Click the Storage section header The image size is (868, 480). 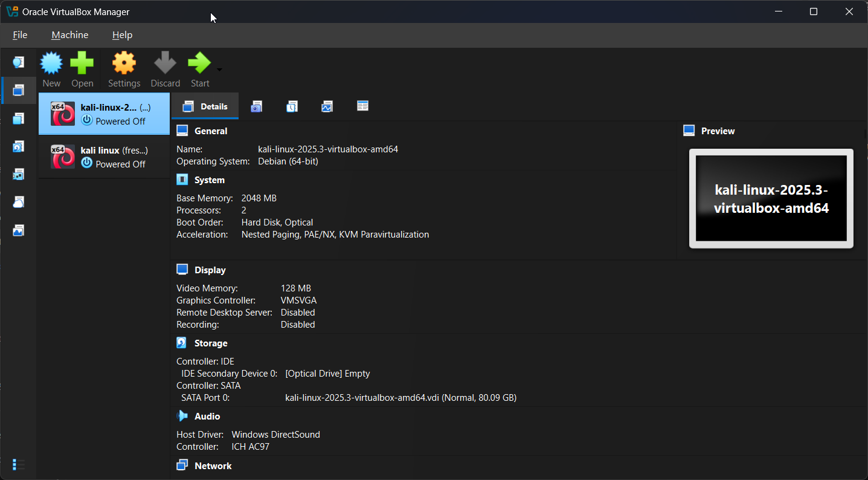[x=210, y=343]
